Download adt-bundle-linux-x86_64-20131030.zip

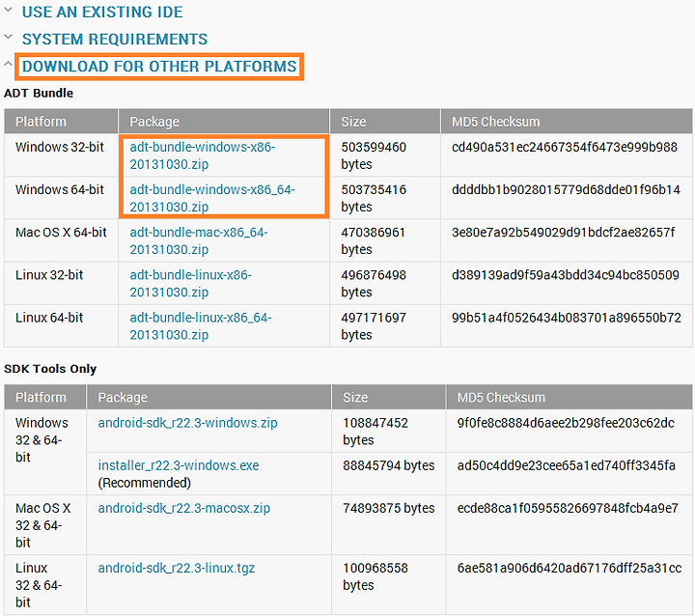click(201, 326)
